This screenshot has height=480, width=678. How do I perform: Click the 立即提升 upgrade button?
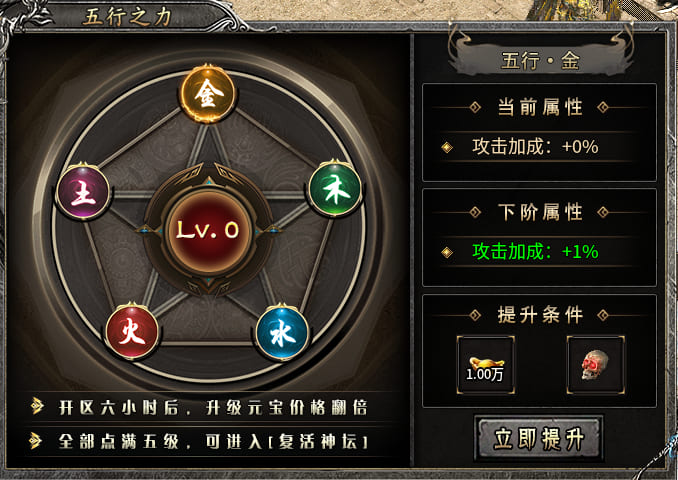pyautogui.click(x=539, y=439)
